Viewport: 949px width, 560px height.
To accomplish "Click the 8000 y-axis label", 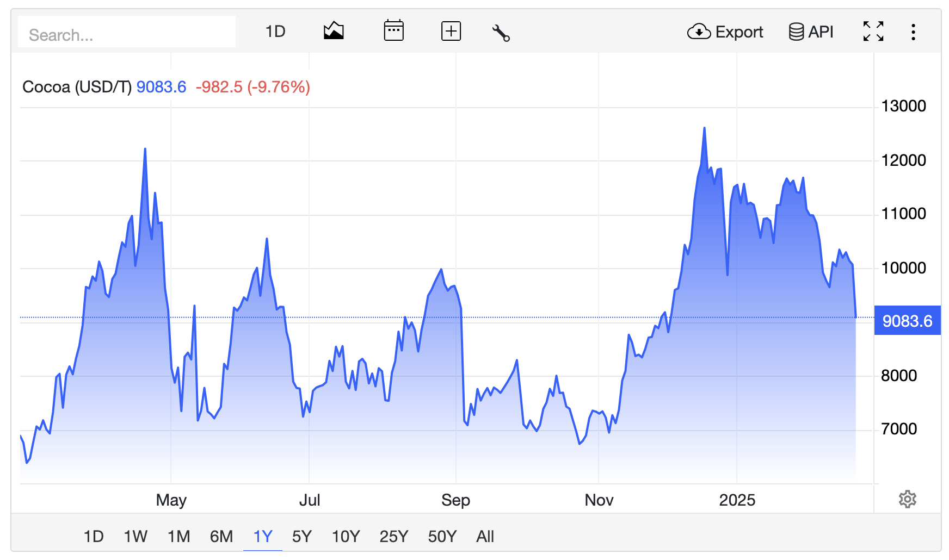I will [899, 376].
